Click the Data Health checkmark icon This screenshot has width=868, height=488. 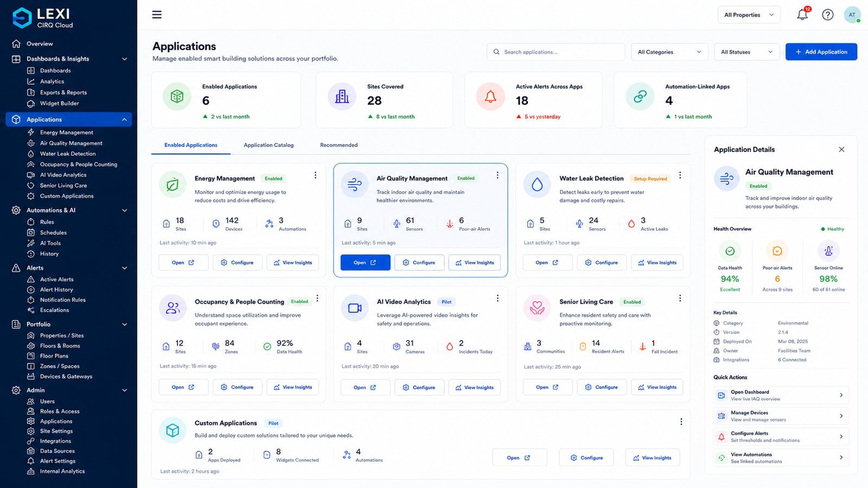pyautogui.click(x=730, y=251)
